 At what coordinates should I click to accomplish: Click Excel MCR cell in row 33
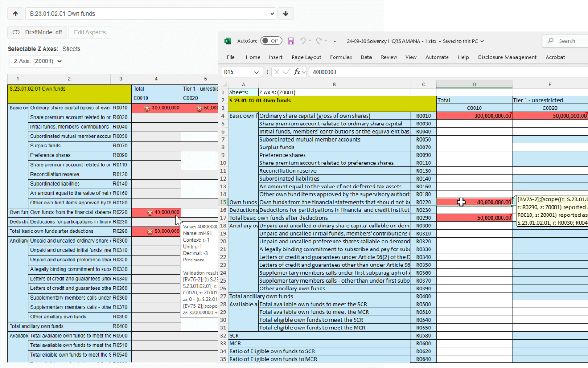[x=319, y=343]
